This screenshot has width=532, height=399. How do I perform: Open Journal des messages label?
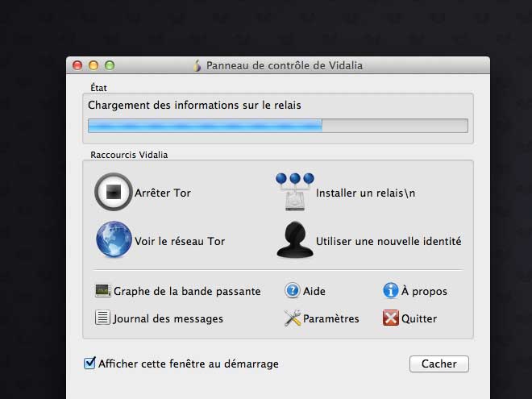[x=168, y=318]
